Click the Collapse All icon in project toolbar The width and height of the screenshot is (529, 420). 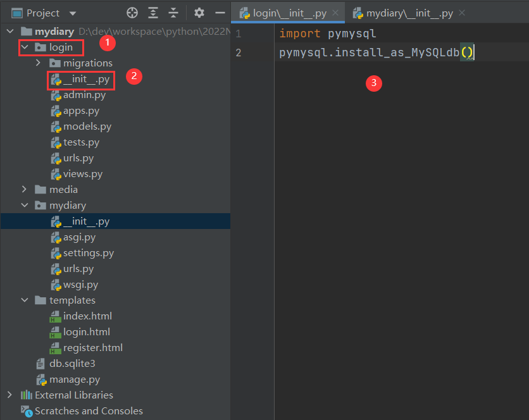[173, 13]
